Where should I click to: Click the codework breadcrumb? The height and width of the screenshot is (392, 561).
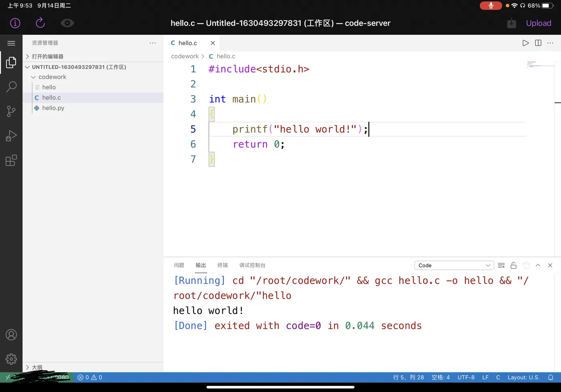185,57
